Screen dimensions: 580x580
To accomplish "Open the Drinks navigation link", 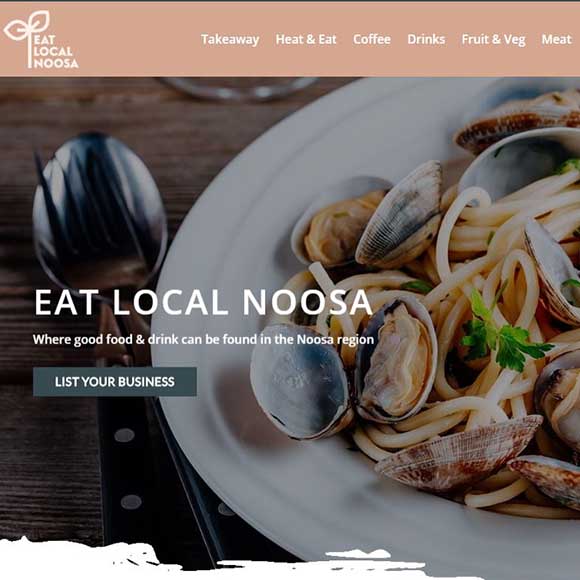I will click(426, 40).
